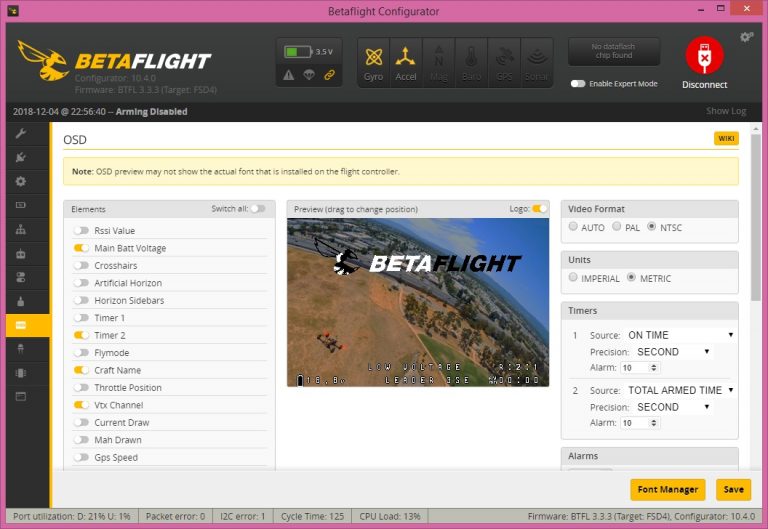Open Timer 2 Source dropdown TOTAL ARMED TIME
Image resolution: width=768 pixels, height=529 pixels.
[680, 390]
